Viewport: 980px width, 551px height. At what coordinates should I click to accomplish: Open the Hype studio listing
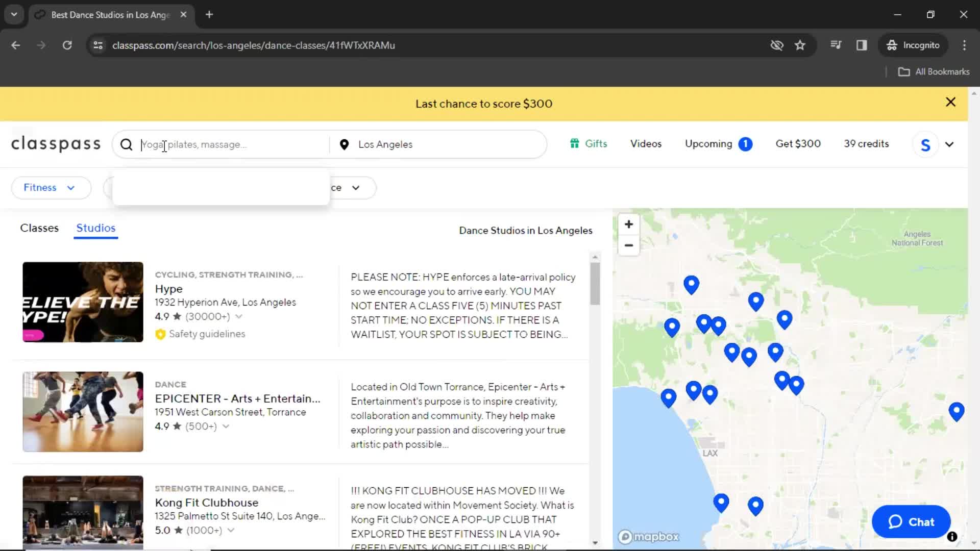coord(168,289)
